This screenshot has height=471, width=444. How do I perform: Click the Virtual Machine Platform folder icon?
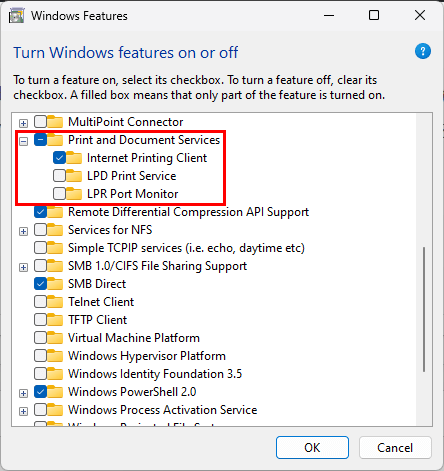[x=55, y=338]
